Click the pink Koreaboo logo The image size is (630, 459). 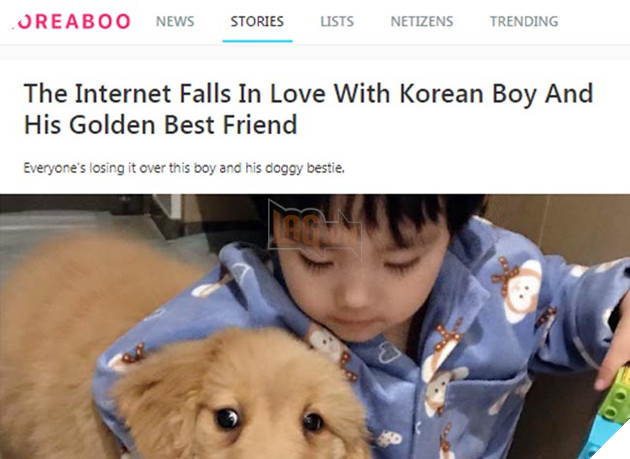tap(71, 21)
